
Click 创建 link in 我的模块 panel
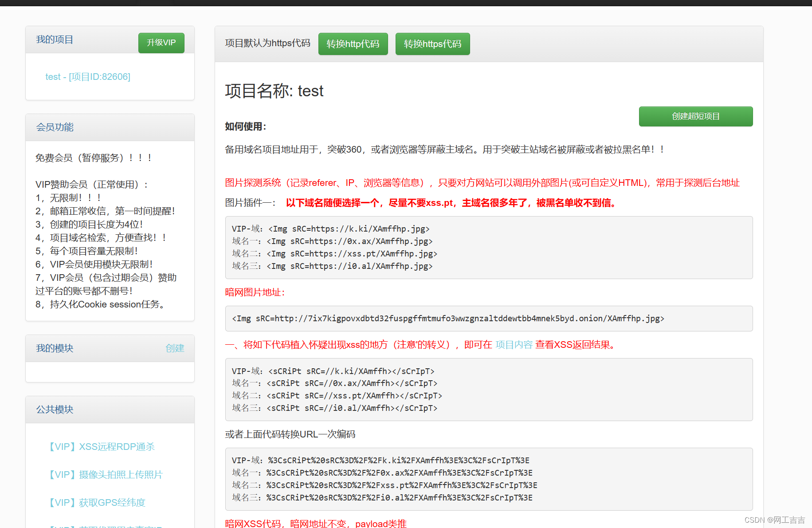(175, 348)
